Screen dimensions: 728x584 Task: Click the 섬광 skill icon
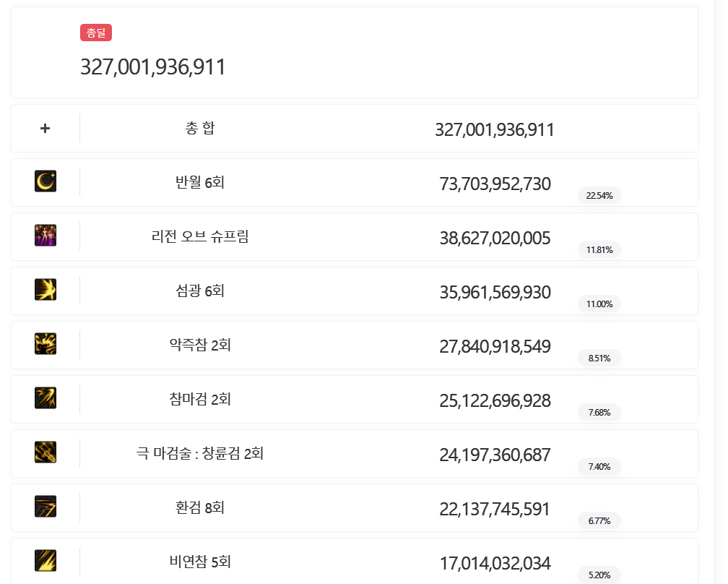pyautogui.click(x=45, y=290)
